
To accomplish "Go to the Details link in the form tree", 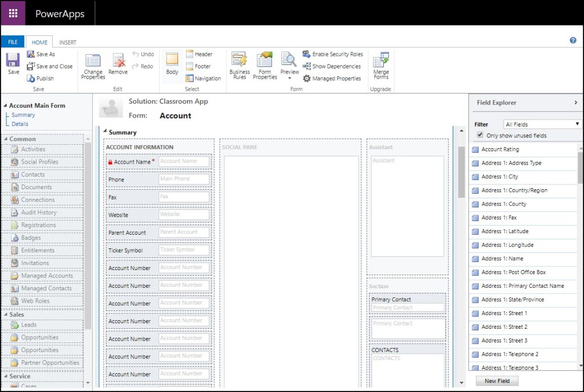I will click(x=20, y=124).
